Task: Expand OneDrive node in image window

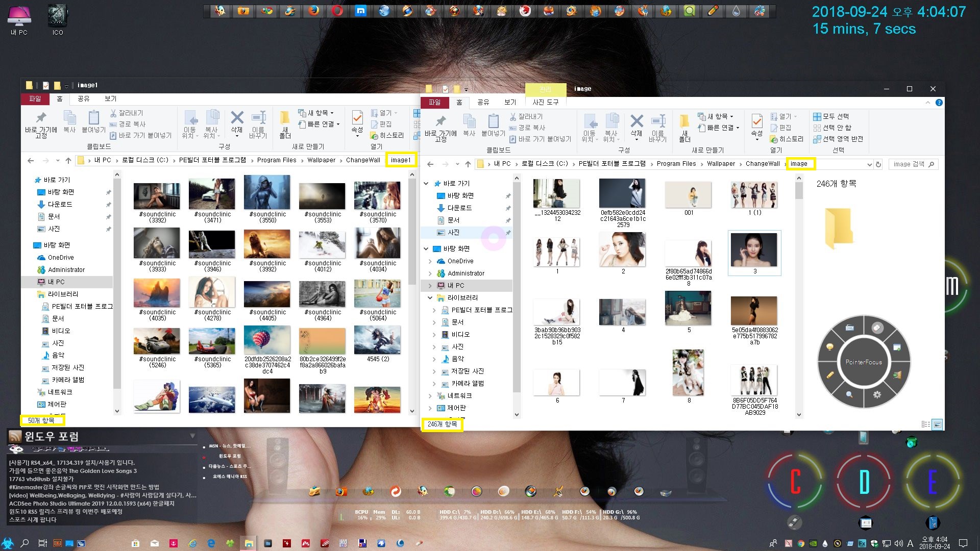Action: click(x=430, y=261)
